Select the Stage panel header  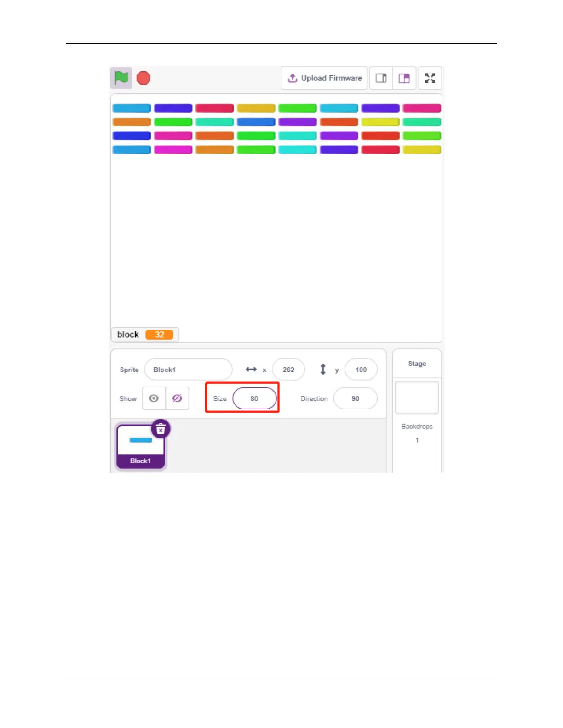pyautogui.click(x=417, y=364)
